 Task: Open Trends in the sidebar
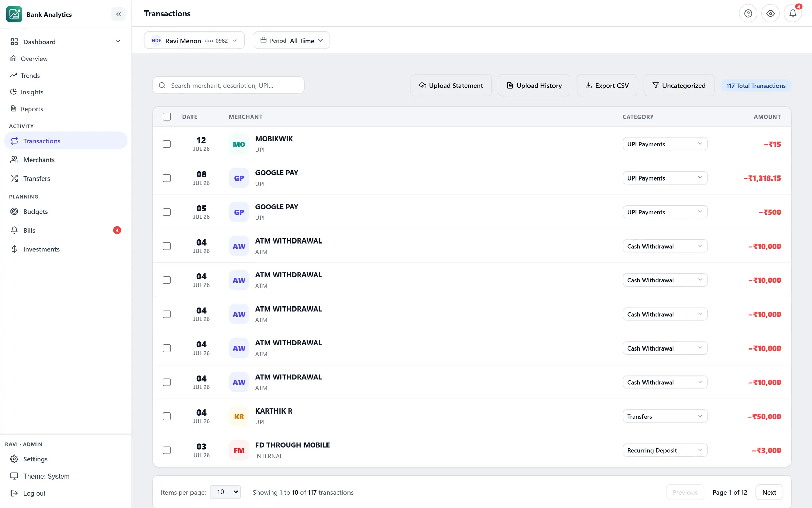click(x=30, y=75)
